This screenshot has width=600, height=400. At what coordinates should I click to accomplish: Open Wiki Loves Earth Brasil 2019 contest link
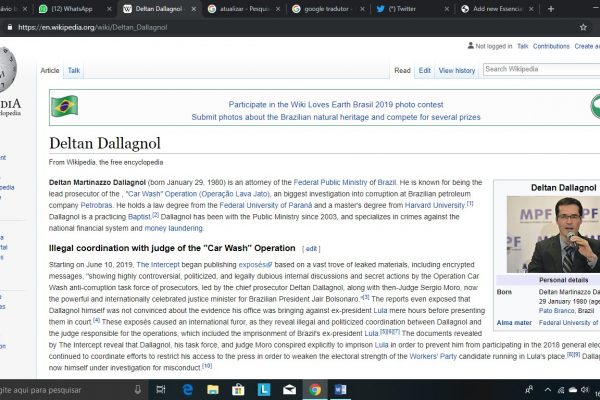tap(336, 104)
